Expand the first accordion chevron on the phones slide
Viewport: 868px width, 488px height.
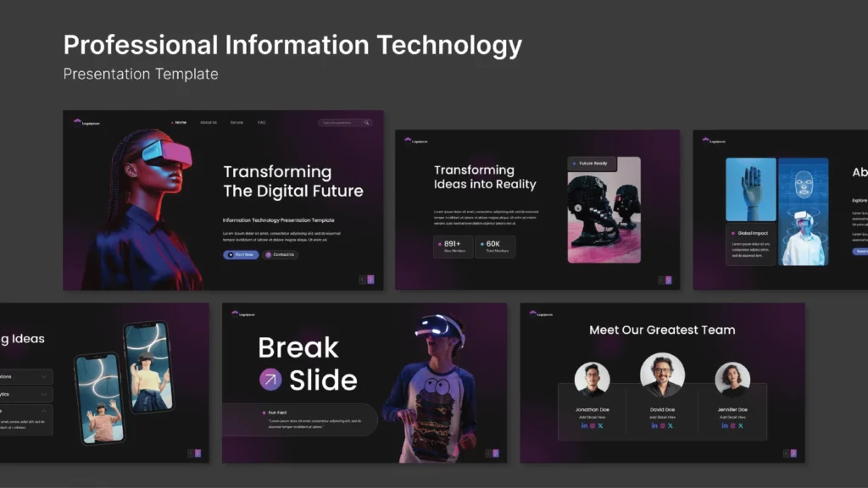coord(44,376)
